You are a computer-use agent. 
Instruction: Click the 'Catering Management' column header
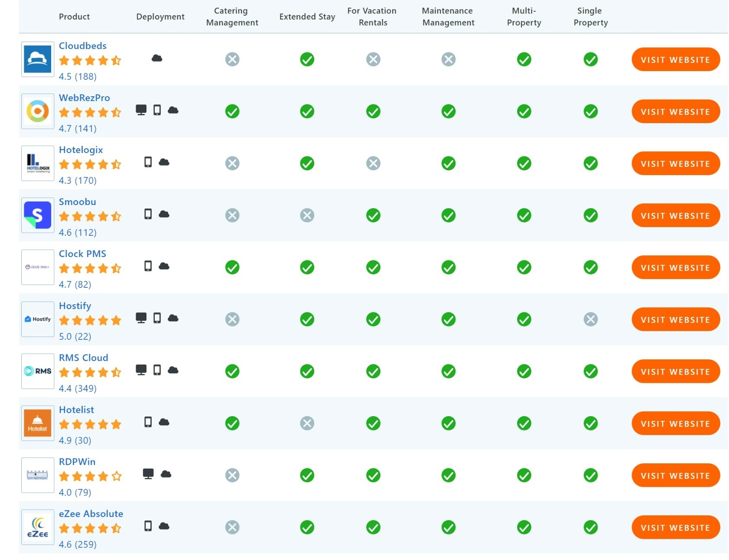232,16
